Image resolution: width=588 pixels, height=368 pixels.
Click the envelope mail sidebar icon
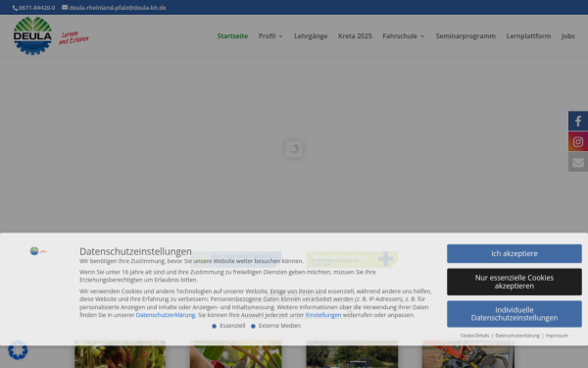tap(578, 162)
